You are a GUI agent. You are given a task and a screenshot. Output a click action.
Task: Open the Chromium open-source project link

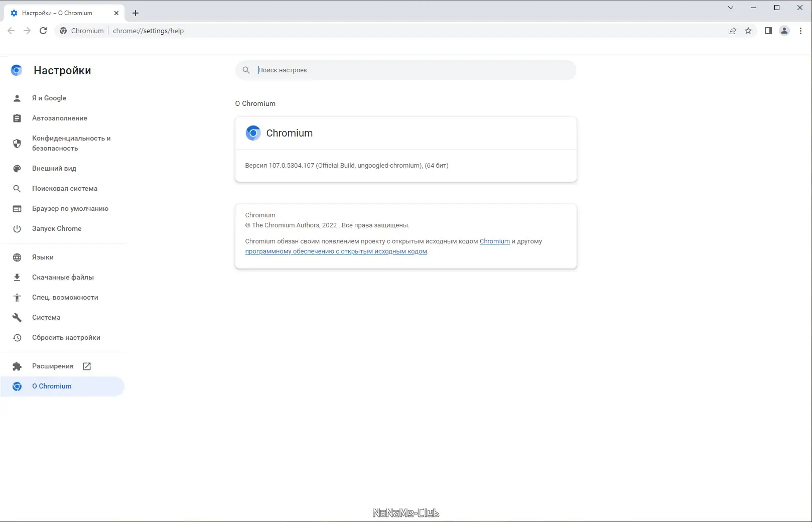click(x=494, y=241)
